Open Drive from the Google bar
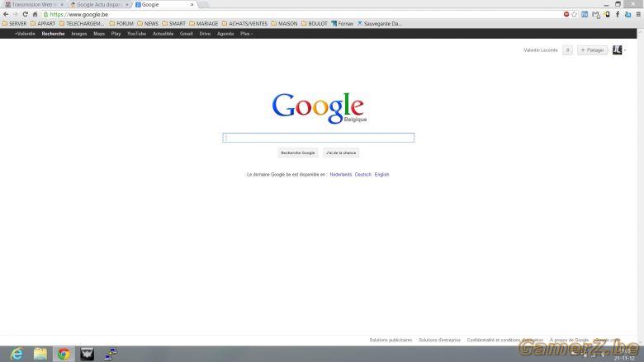This screenshot has width=644, height=362. pyautogui.click(x=205, y=34)
